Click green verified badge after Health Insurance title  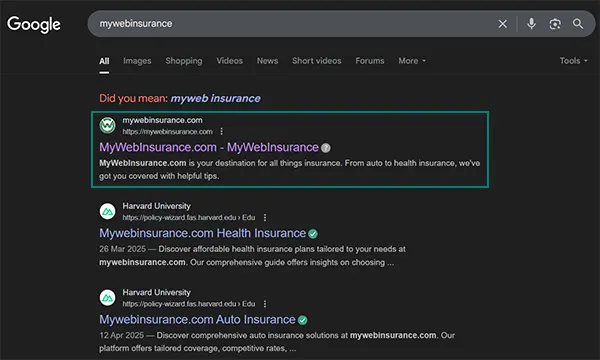313,234
